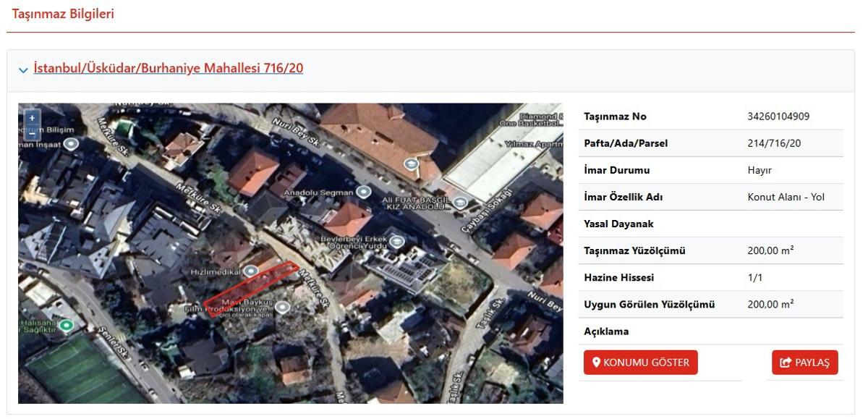Image resolution: width=868 pixels, height=419 pixels.
Task: Click the red outlined parcel on map
Action: 250,288
